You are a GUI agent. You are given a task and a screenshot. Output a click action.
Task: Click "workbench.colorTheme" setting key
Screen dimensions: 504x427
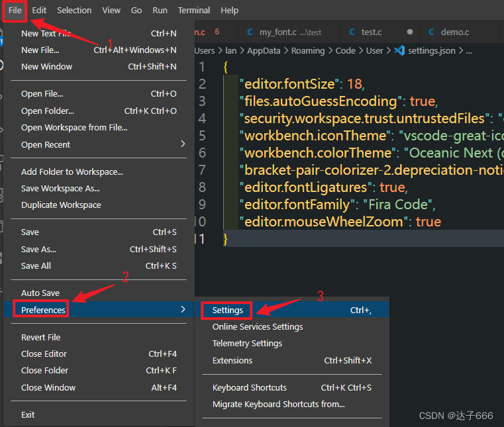pyautogui.click(x=318, y=153)
